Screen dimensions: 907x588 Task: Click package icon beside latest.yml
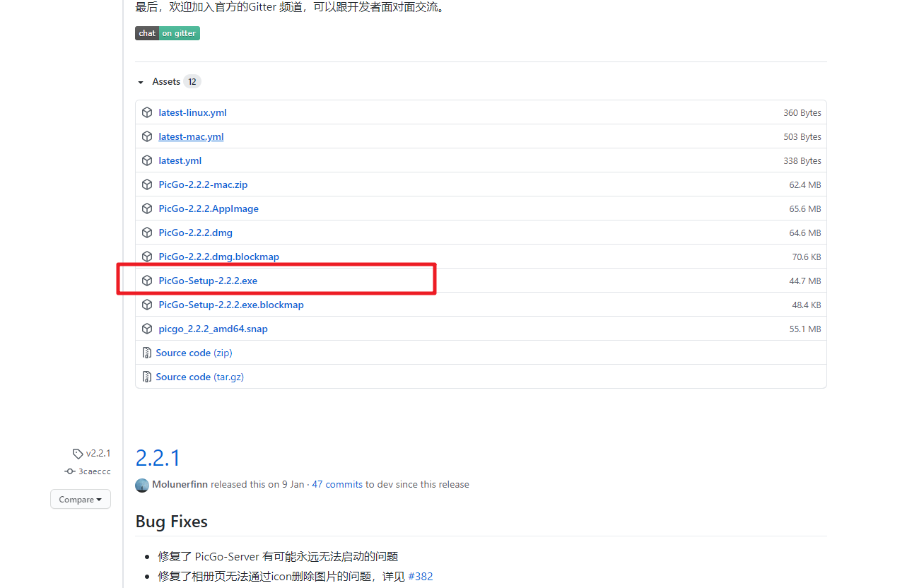147,160
